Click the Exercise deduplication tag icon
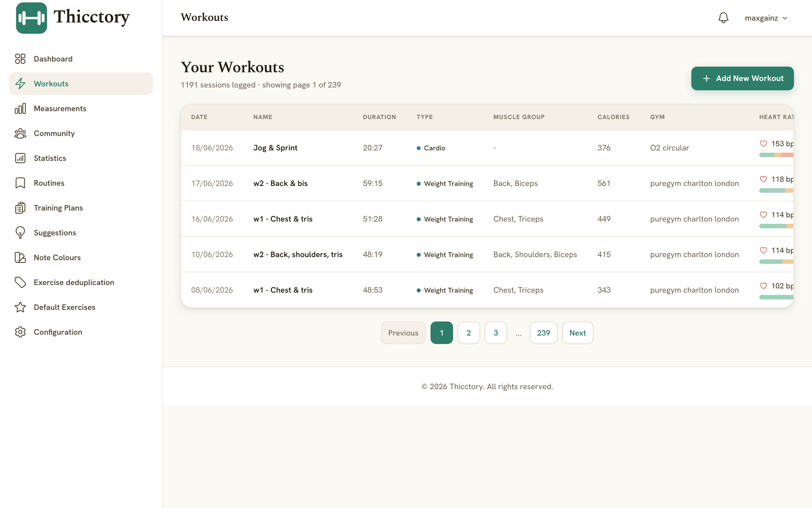The width and height of the screenshot is (812, 508). click(20, 283)
